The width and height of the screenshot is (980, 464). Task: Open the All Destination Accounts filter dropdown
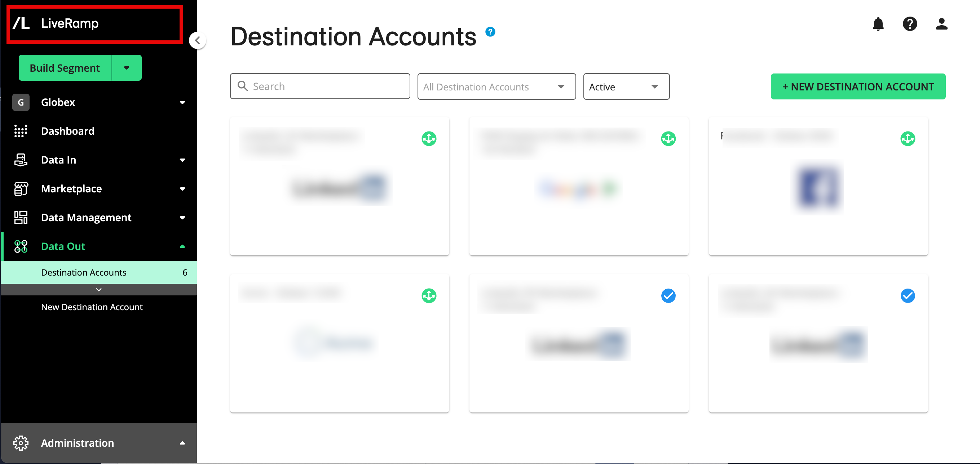pos(496,87)
